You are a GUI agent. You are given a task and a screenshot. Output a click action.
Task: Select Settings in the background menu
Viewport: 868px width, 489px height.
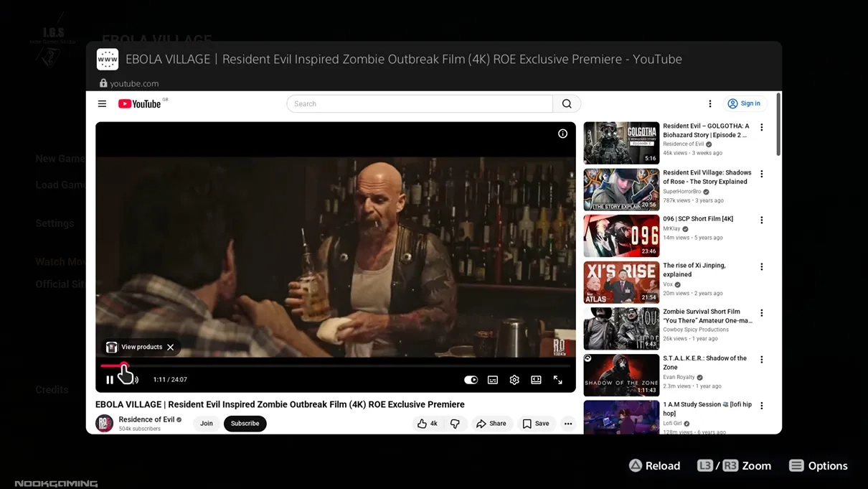[x=55, y=223]
